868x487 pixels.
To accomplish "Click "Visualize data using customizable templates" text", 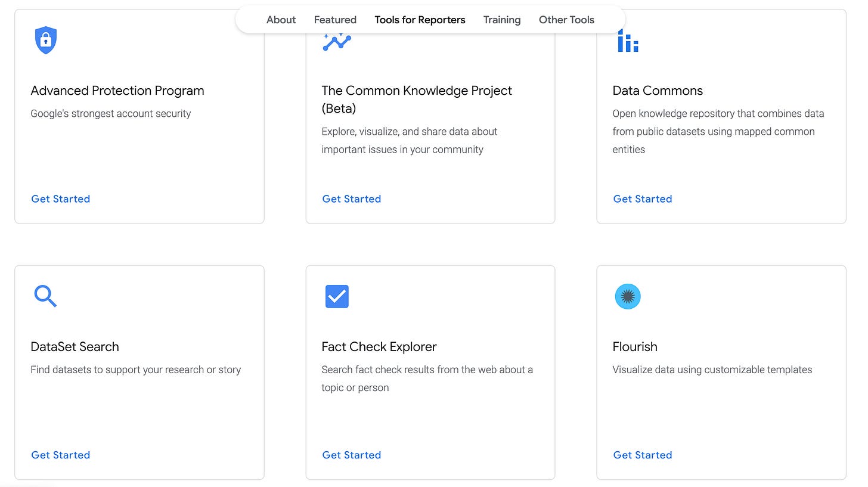I will point(712,370).
